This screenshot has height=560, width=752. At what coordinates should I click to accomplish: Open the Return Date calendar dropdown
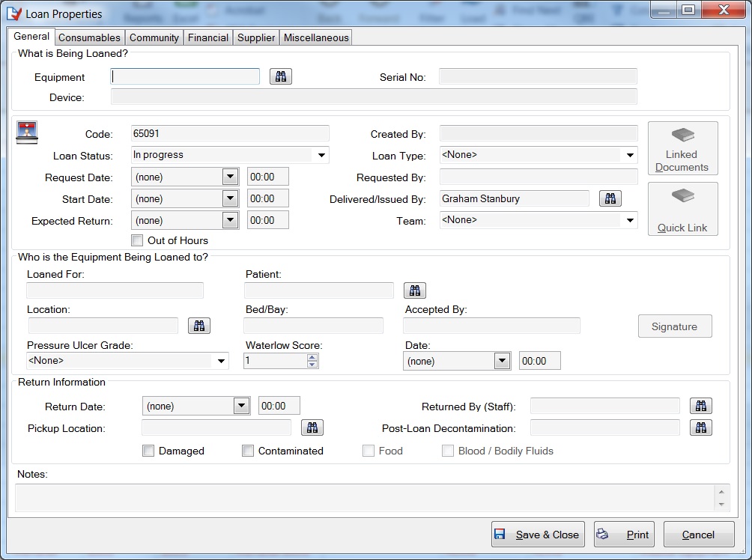pyautogui.click(x=242, y=406)
